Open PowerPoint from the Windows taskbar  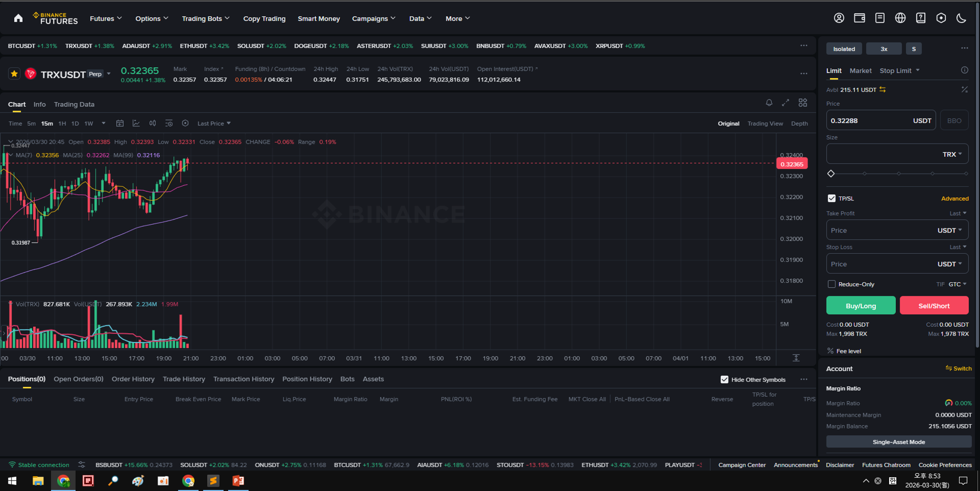238,480
